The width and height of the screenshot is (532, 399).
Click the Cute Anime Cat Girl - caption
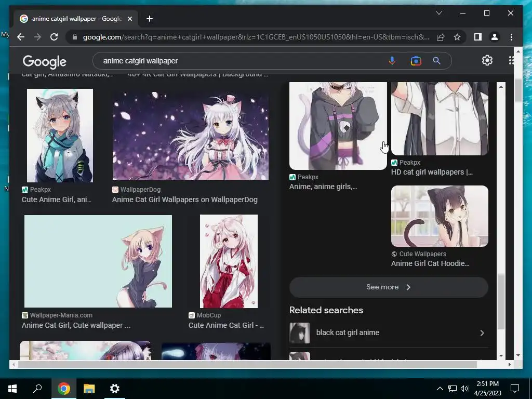tap(227, 325)
